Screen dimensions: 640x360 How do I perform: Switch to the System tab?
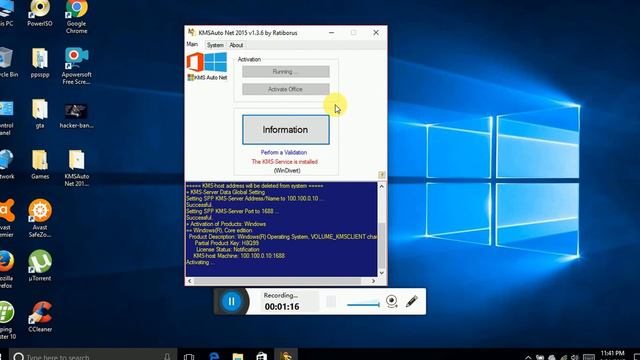[215, 45]
